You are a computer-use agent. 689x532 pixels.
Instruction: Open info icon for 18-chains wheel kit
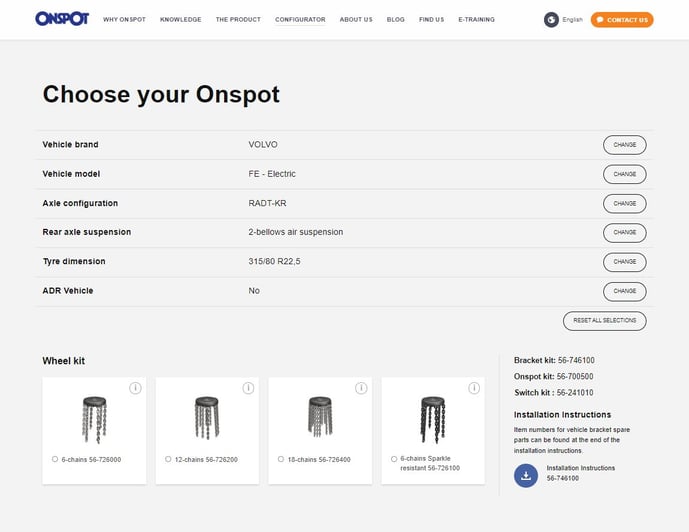tap(361, 388)
